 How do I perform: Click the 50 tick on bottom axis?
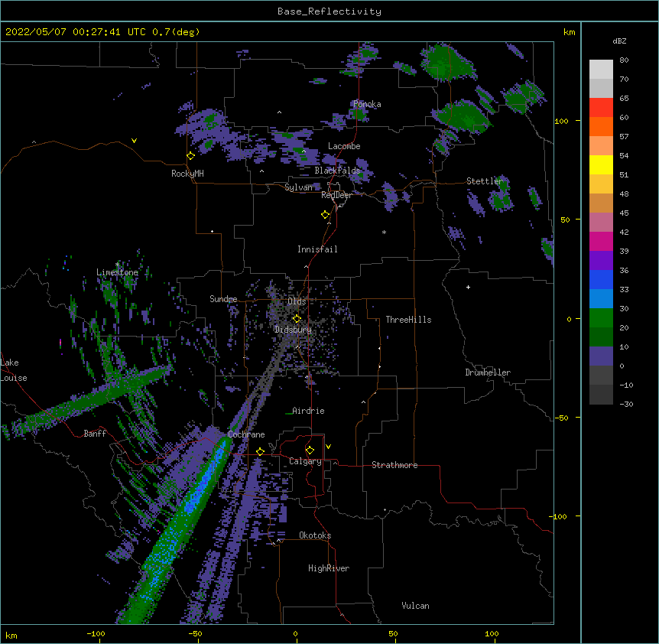[393, 633]
